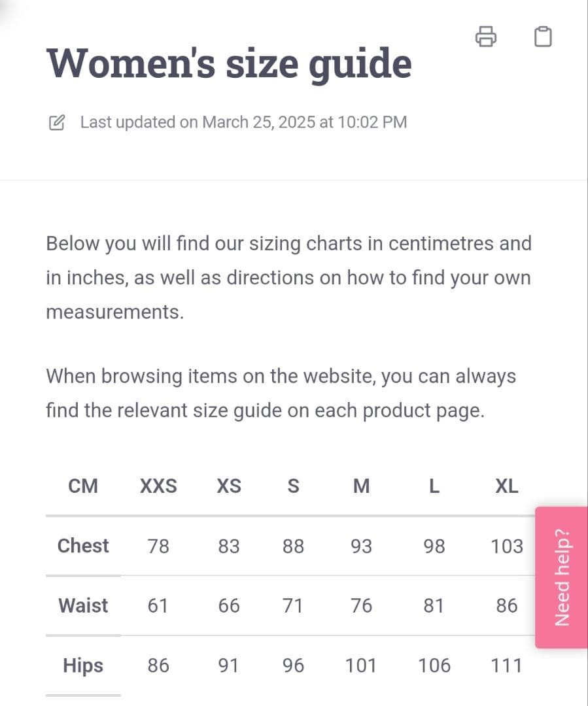Screen dimensions: 588x706
Task: Click the Waist row label
Action: [x=83, y=606]
